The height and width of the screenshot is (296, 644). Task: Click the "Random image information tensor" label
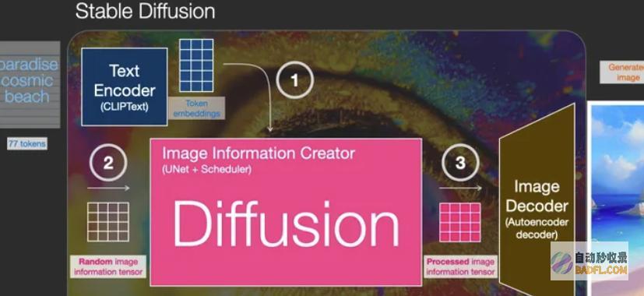click(108, 266)
